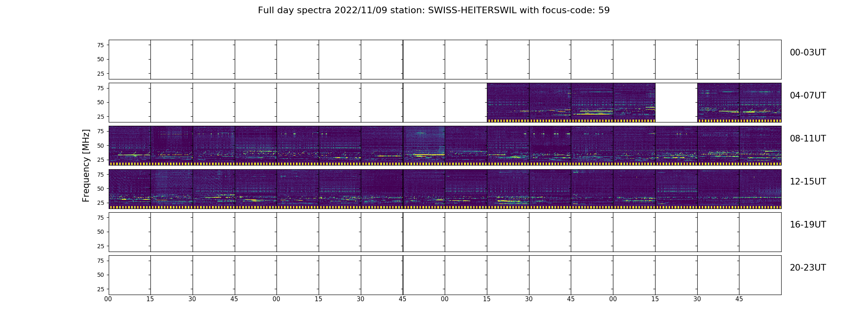Click the '20-23UT' row label

pos(808,268)
